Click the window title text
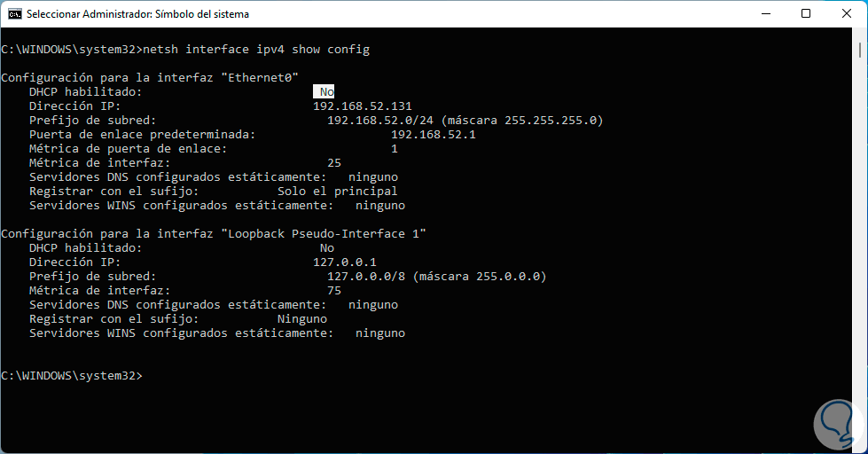 [x=137, y=14]
